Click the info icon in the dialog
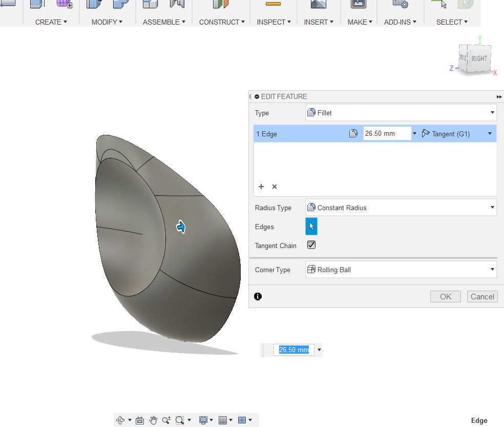This screenshot has height=427, width=504. tap(258, 296)
